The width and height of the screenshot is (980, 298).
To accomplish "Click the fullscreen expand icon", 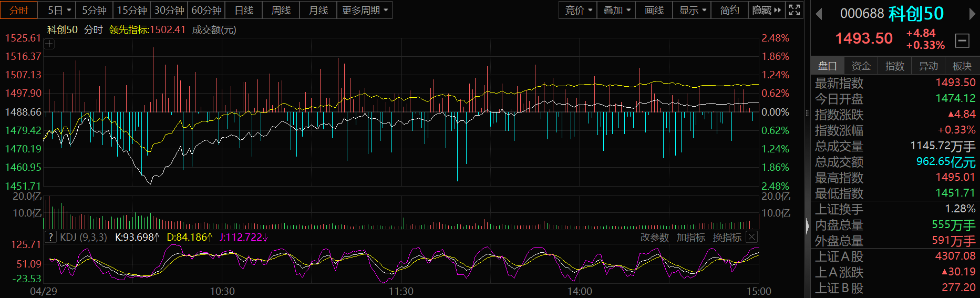I will click(795, 10).
